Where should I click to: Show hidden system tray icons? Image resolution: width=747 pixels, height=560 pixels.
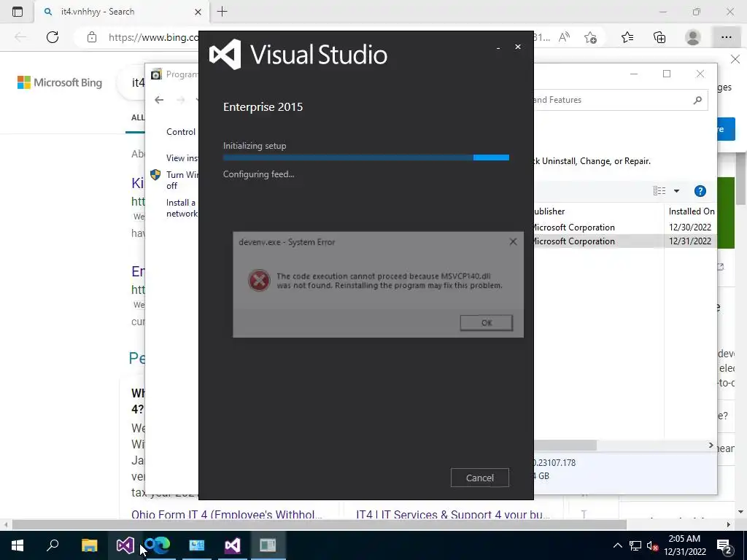(617, 545)
